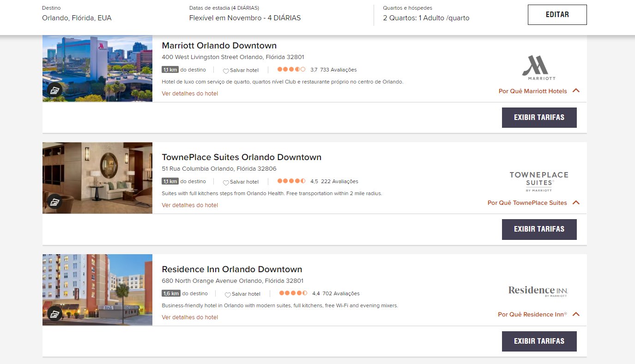Click the Business-friendly hotel in Orlando description

[280, 306]
